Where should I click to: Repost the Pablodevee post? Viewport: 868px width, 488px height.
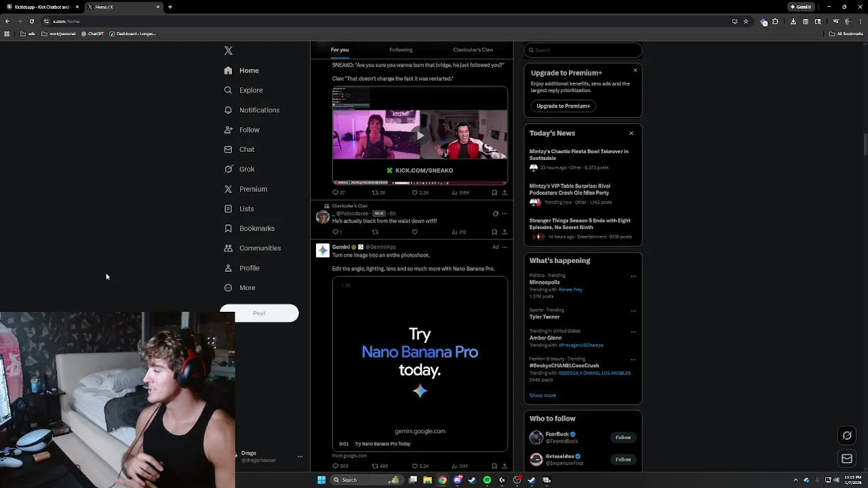pos(375,232)
